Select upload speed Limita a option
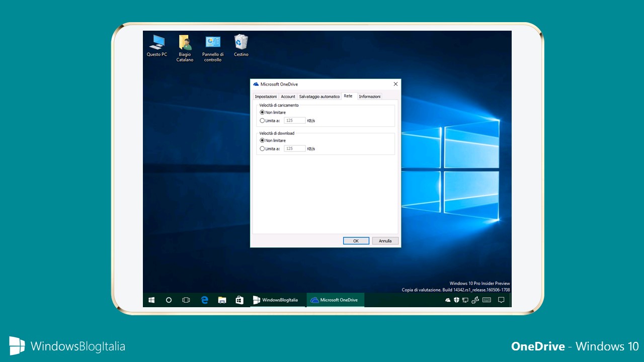Image resolution: width=644 pixels, height=362 pixels. coord(270,121)
